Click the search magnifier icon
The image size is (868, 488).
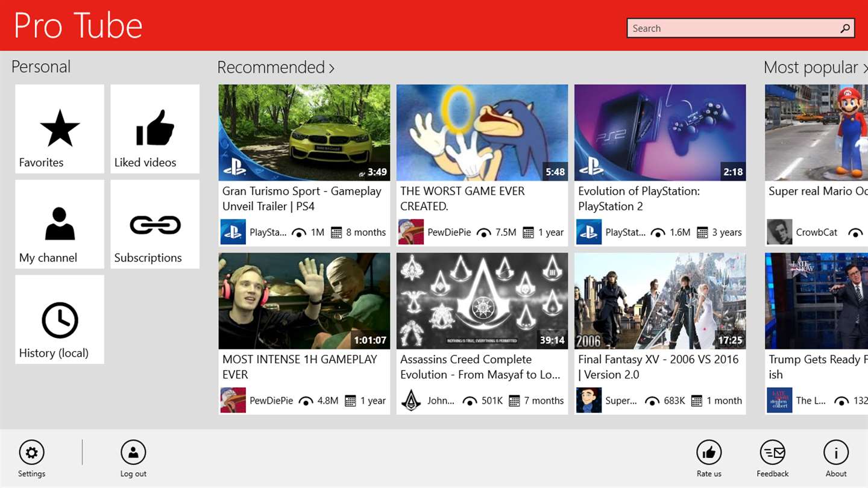coord(845,28)
